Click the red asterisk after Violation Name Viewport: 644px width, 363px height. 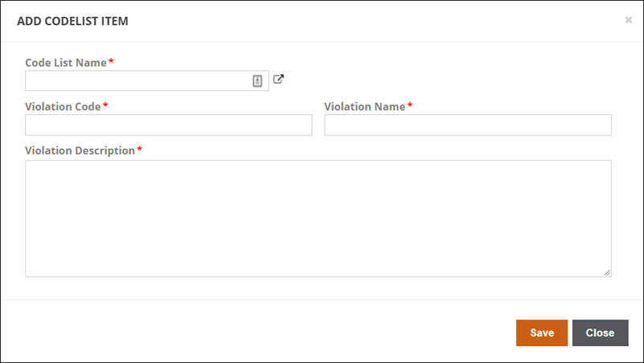click(409, 105)
